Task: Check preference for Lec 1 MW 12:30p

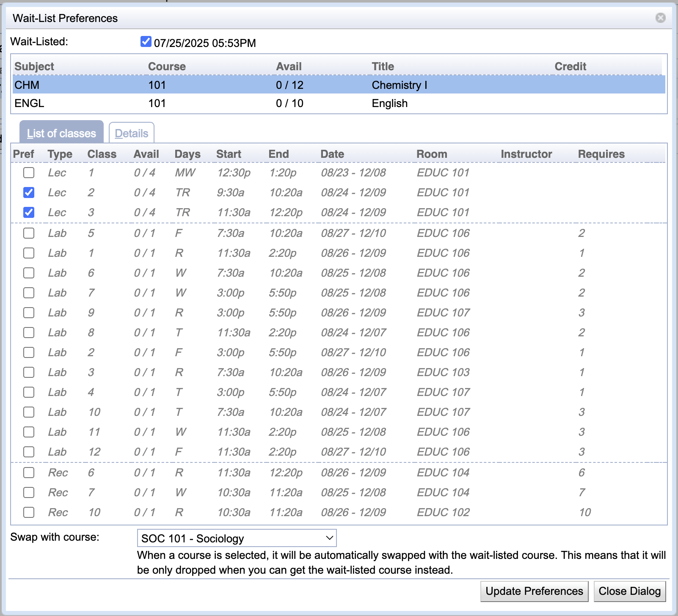Action: (29, 173)
